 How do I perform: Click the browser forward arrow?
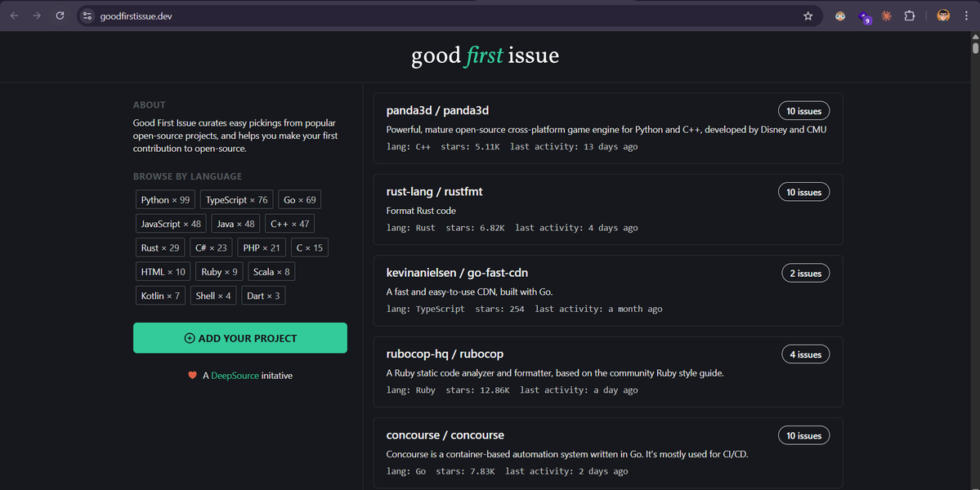(37, 16)
